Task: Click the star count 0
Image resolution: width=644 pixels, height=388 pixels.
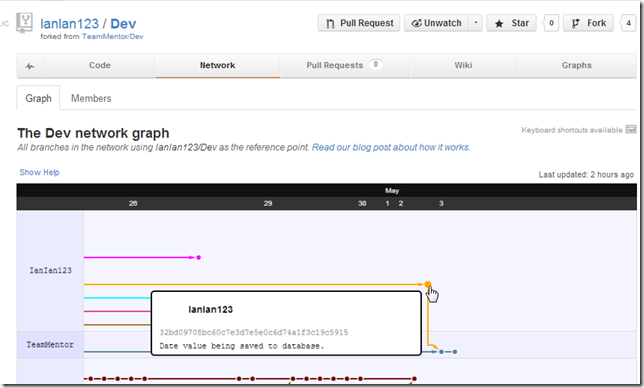Action: click(x=551, y=23)
